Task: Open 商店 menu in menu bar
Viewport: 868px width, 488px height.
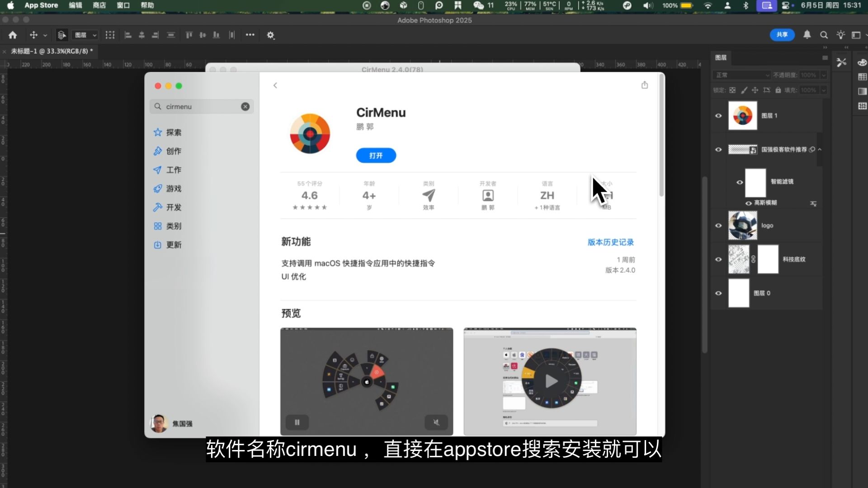Action: coord(99,5)
